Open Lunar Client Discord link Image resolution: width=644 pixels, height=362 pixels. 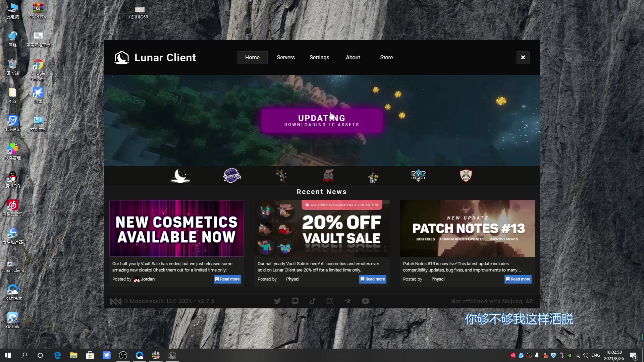coord(295,301)
